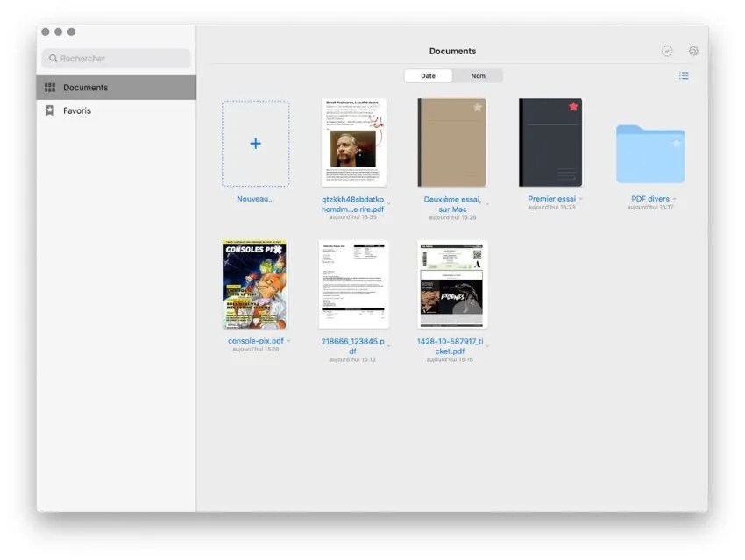Select the grid icon beside Documents in sidebar
Screen dimensions: 745x560
click(x=50, y=87)
